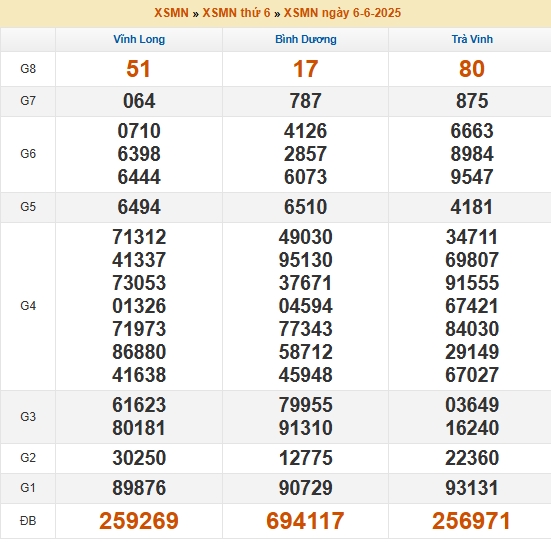Click G4 number 49030

pyautogui.click(x=306, y=237)
